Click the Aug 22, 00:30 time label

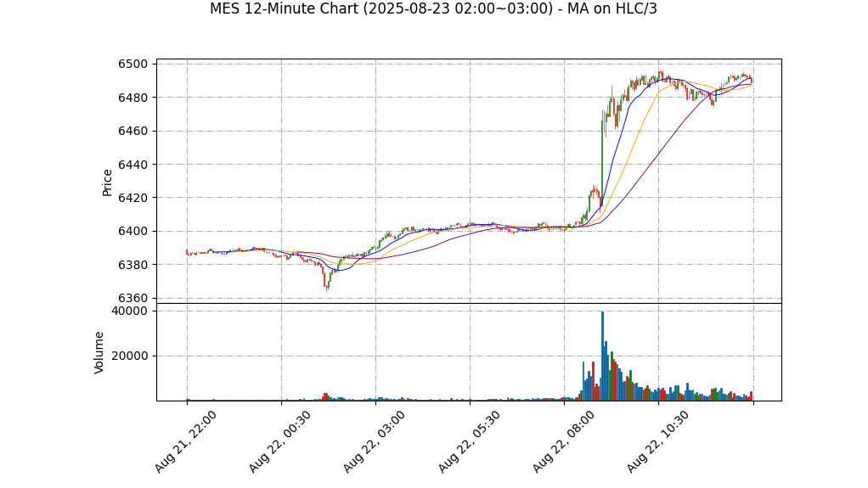279,441
